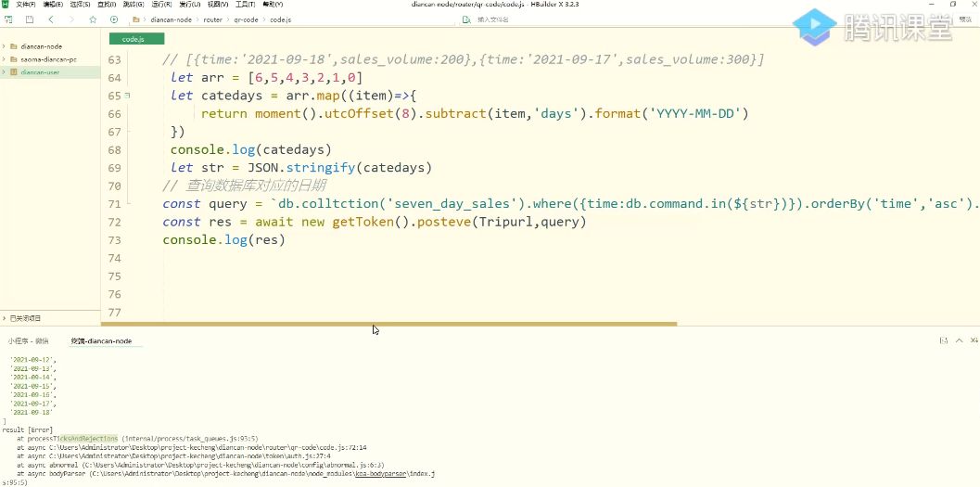The height and width of the screenshot is (487, 980).
Task: Click the HBuilder X logo icon
Action: click(5, 5)
